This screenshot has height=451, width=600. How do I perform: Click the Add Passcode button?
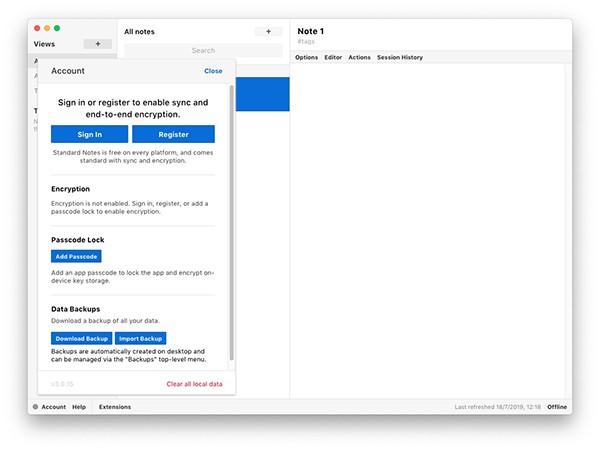coord(76,256)
